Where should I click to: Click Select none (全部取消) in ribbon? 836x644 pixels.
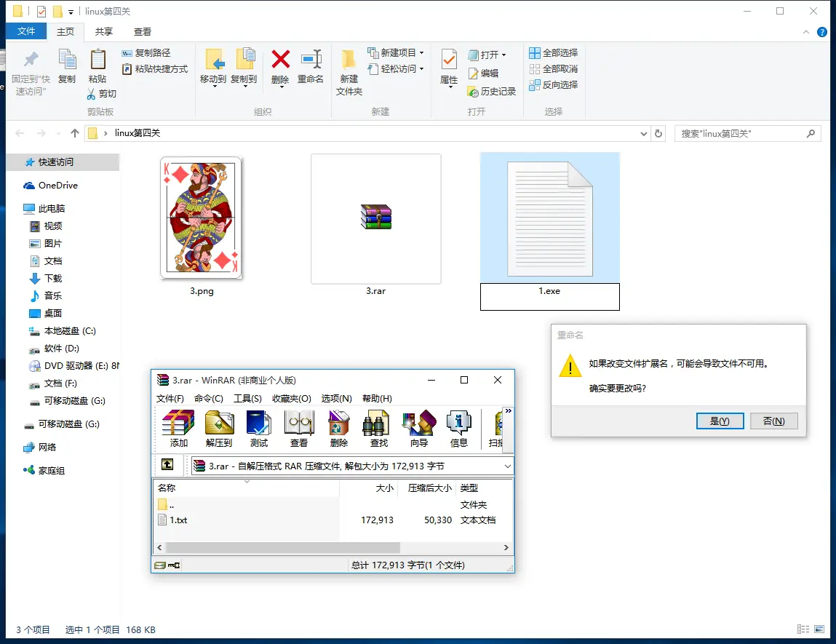[554, 69]
